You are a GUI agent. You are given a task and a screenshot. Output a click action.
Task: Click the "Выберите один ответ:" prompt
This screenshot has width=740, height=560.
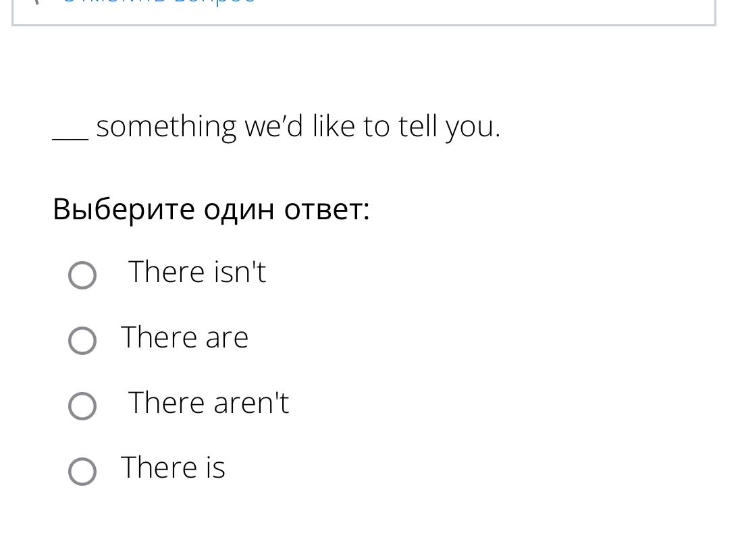(211, 208)
